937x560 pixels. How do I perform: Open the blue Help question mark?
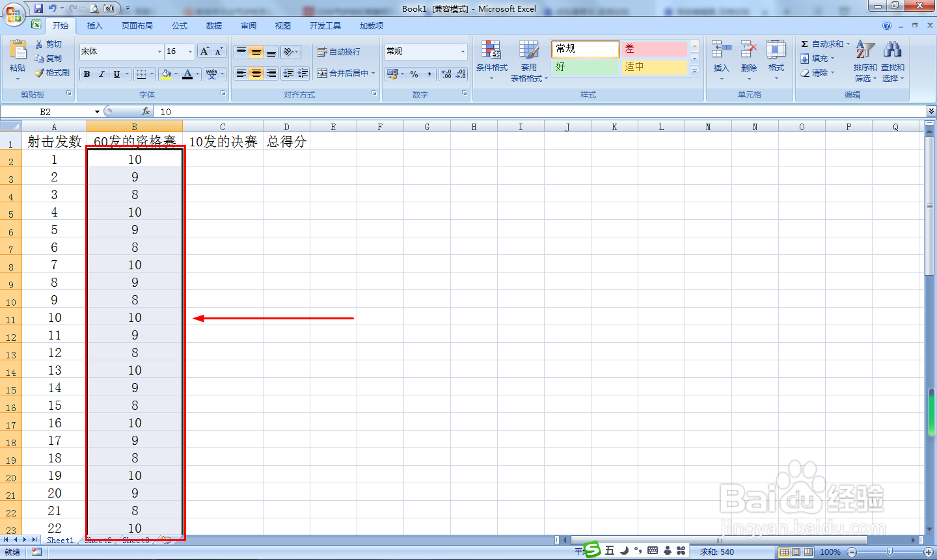coord(887,25)
